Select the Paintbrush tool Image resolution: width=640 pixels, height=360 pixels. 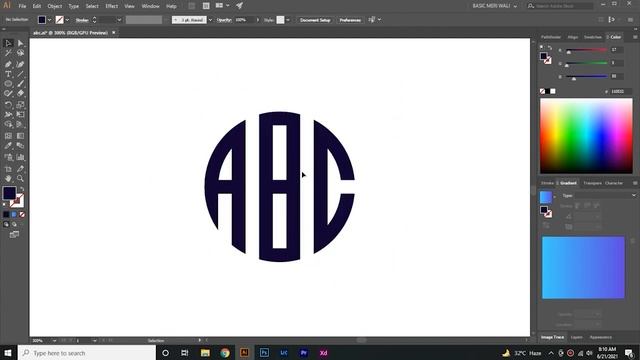point(20,84)
